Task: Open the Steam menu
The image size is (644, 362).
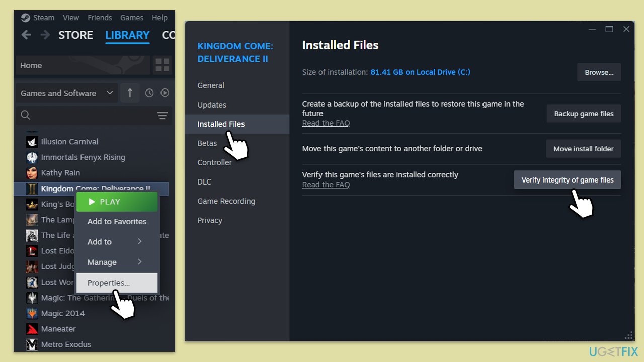Action: (44, 18)
